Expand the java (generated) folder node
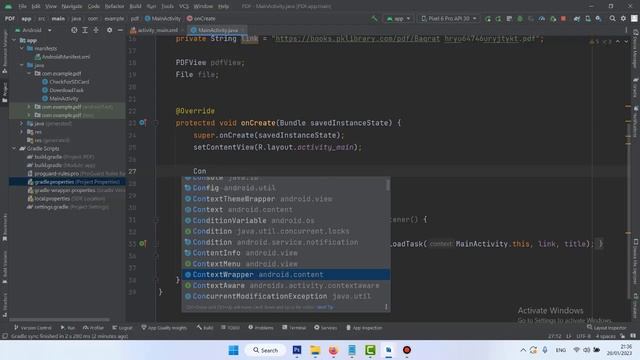 pyautogui.click(x=22, y=123)
